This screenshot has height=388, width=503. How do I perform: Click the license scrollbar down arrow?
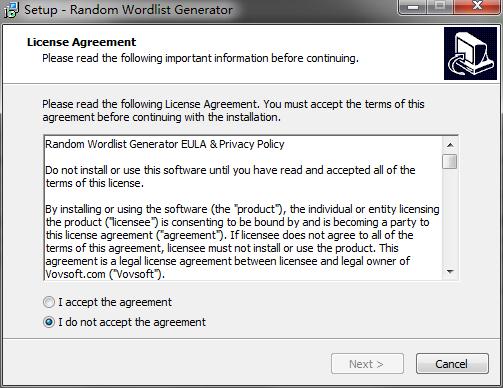(450, 272)
